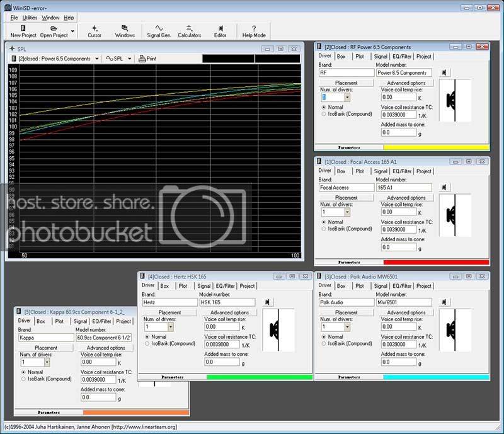Open the driver Editor

click(x=220, y=31)
